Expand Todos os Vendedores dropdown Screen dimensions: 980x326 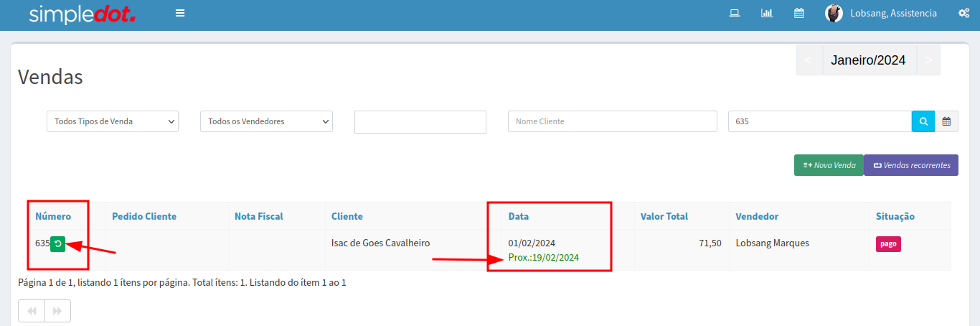(266, 121)
